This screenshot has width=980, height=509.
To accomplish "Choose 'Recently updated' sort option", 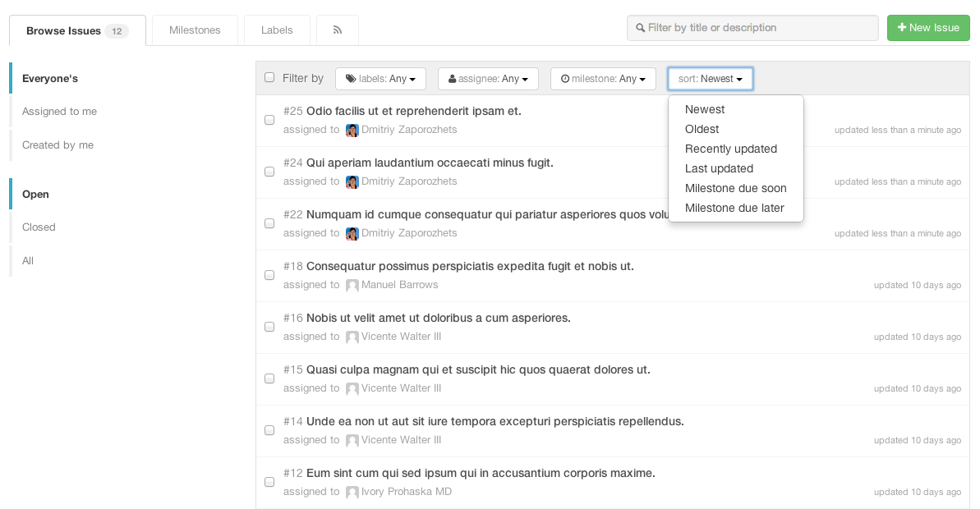I will coord(731,149).
